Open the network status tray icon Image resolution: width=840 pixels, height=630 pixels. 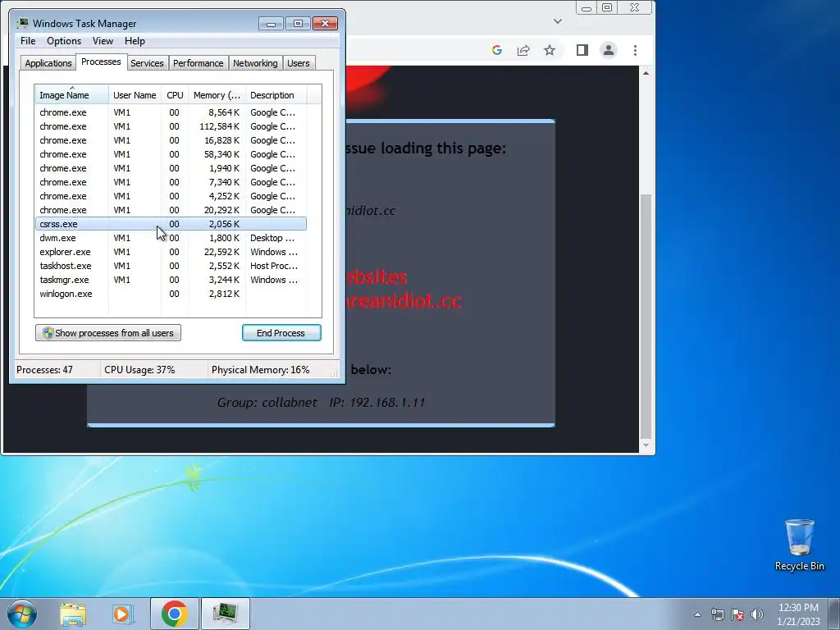point(717,614)
